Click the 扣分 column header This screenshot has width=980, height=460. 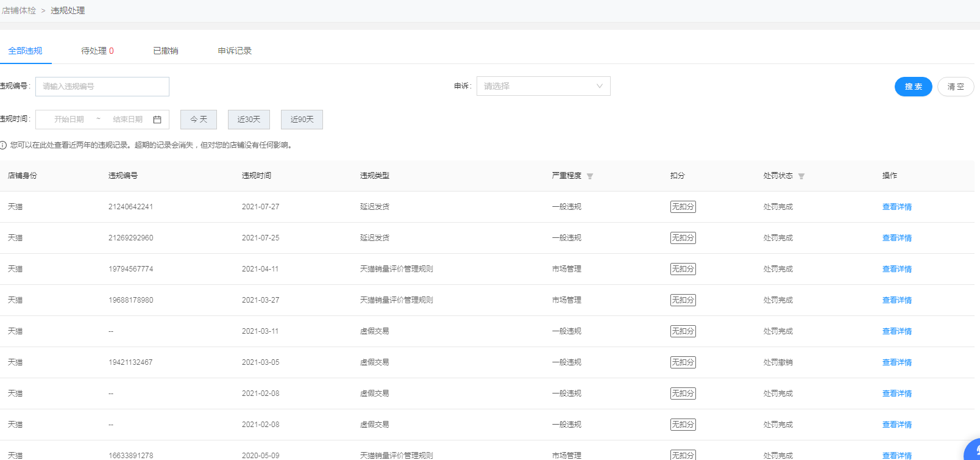pos(678,176)
